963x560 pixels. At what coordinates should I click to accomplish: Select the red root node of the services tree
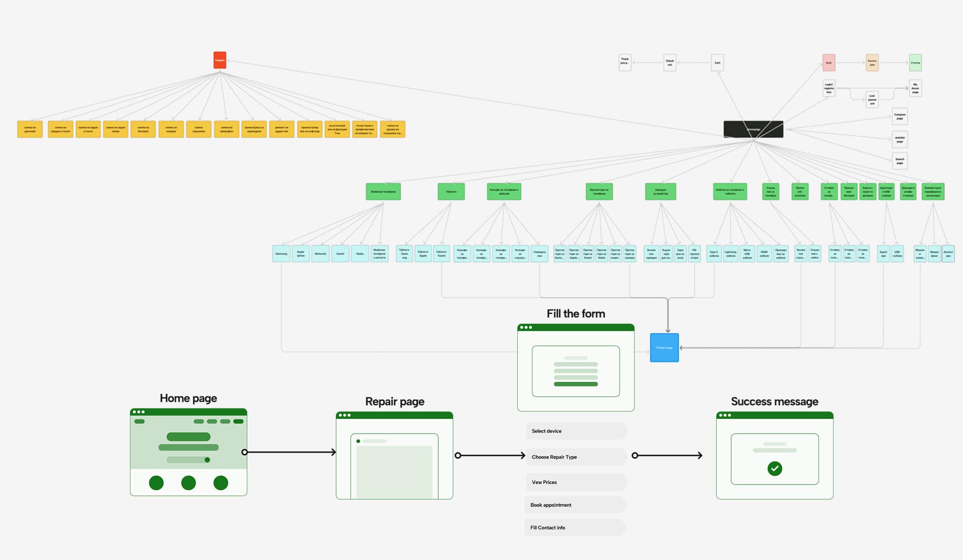220,60
